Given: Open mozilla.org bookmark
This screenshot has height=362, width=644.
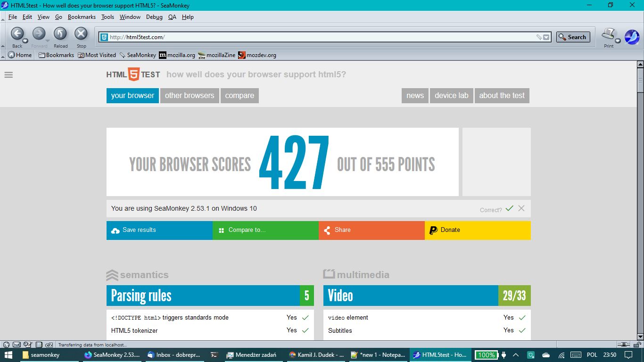Looking at the screenshot, I should 177,55.
